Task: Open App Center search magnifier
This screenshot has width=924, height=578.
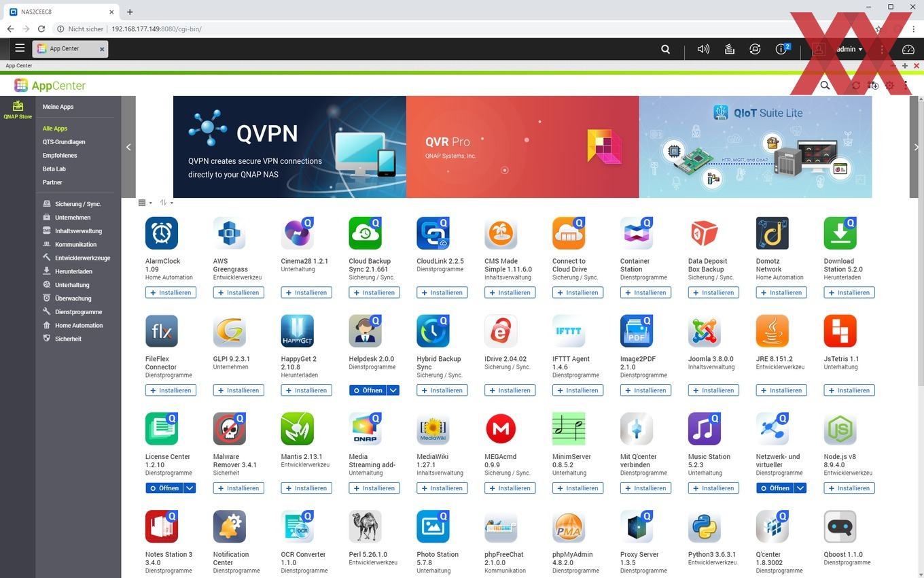Action: click(x=825, y=86)
